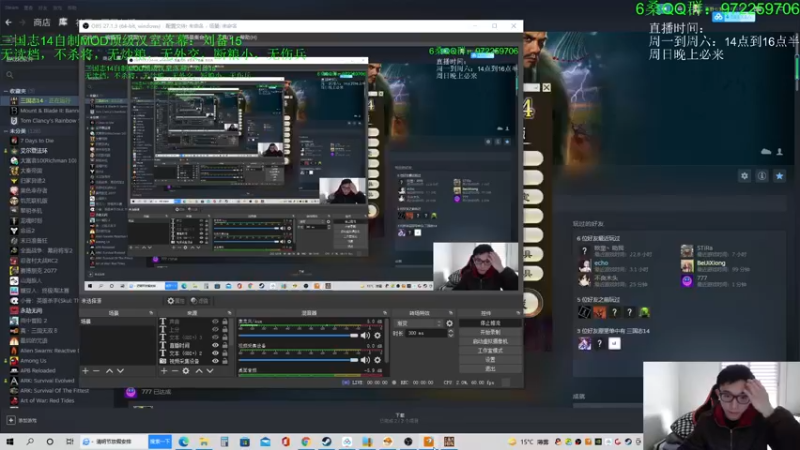The image size is (800, 450).
Task: Move the source down in the list
Action: 210,371
